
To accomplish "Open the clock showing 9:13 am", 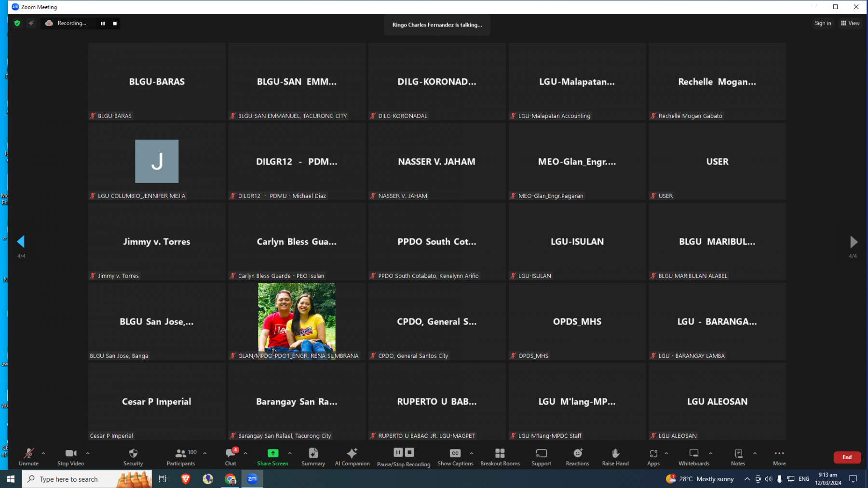I will pos(828,479).
